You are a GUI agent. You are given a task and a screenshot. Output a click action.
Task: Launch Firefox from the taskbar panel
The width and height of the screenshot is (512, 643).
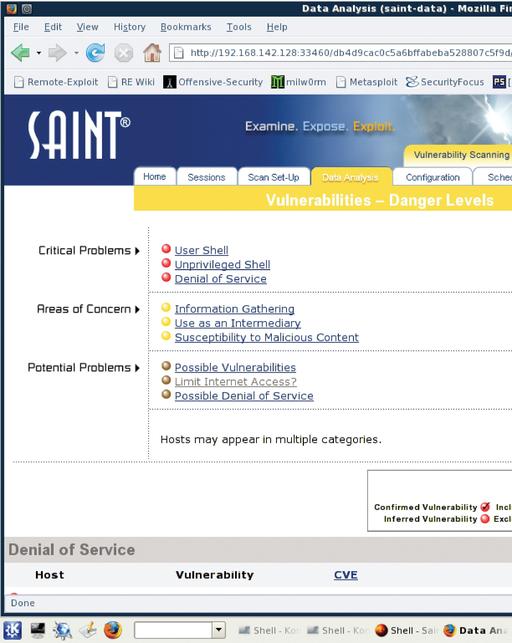113,630
